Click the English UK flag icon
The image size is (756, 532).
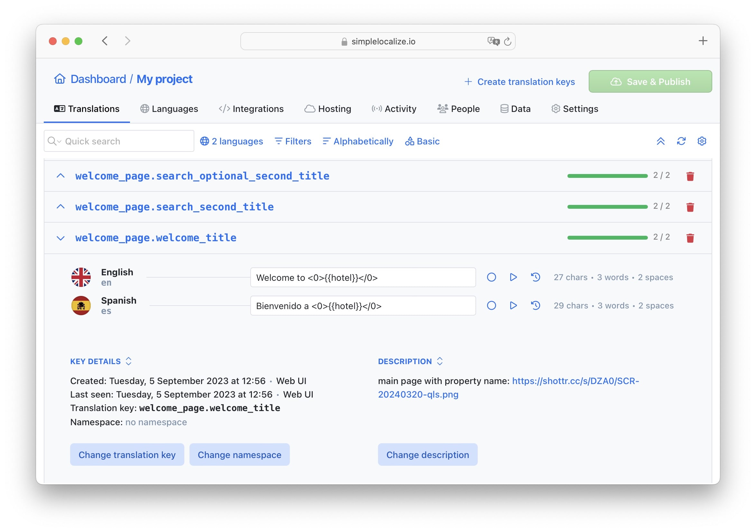click(x=81, y=277)
